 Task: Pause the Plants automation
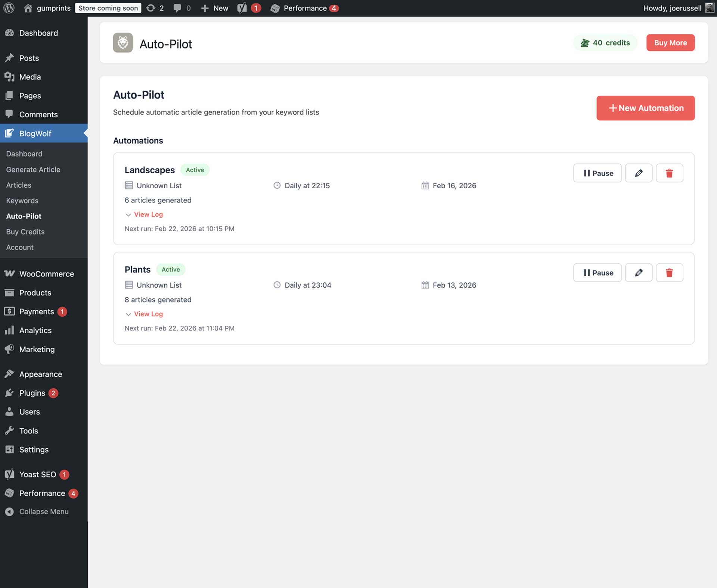click(597, 272)
